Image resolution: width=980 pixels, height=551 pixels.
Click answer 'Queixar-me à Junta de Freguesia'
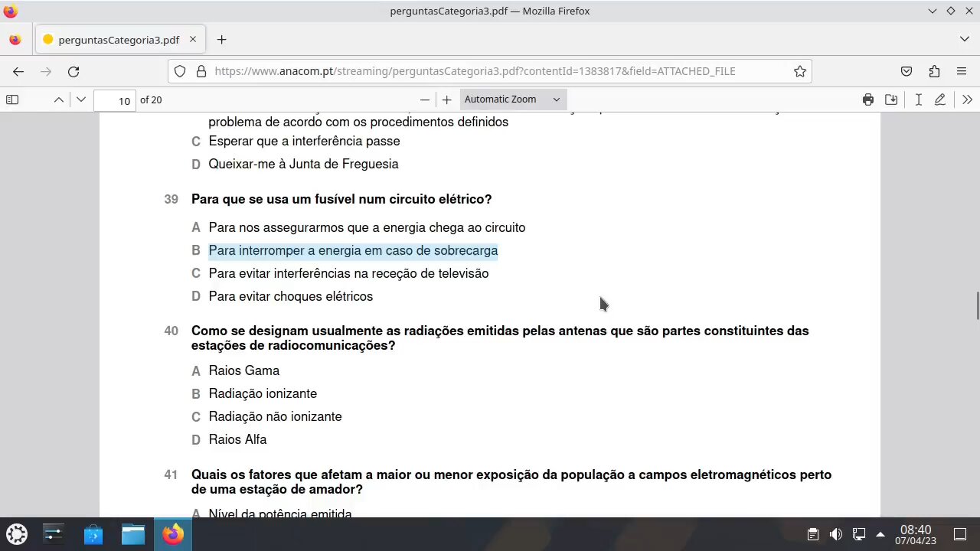[303, 165]
